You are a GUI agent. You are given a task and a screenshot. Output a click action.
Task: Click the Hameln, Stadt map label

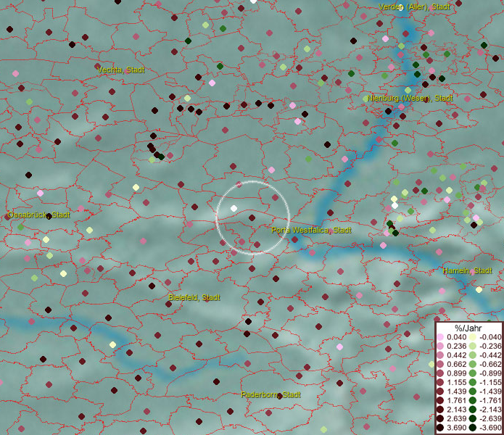click(x=467, y=270)
